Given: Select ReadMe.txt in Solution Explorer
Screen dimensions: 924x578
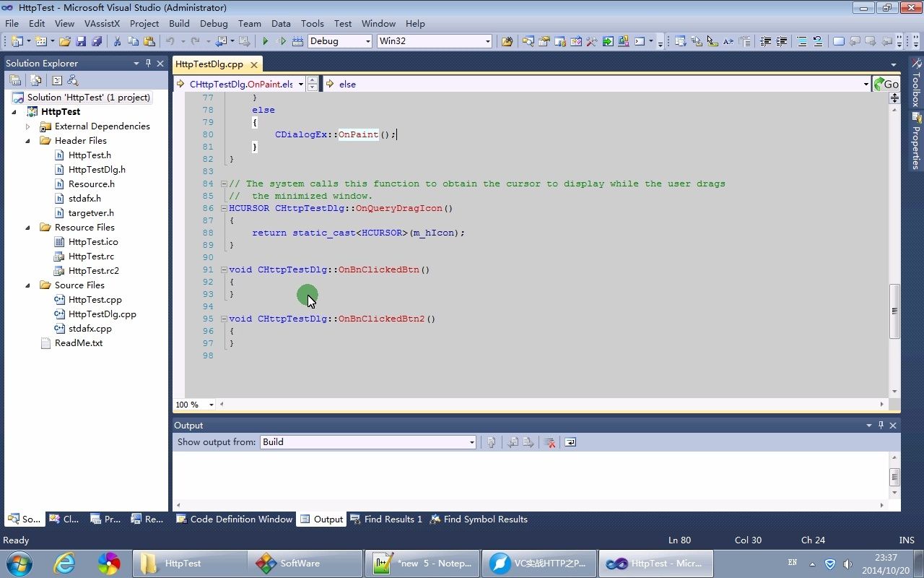Looking at the screenshot, I should click(x=78, y=343).
